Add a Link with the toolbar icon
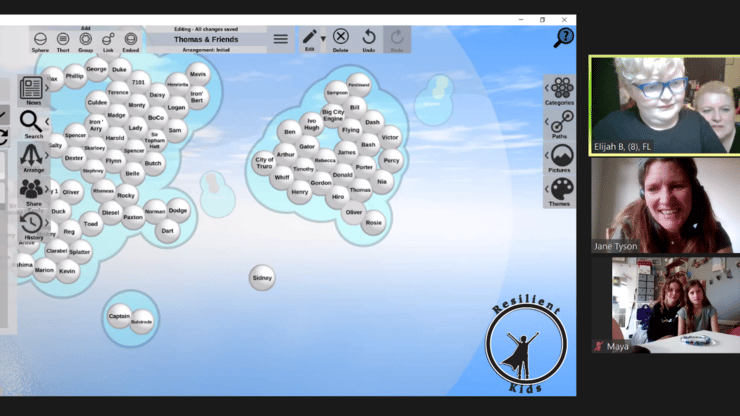This screenshot has width=740, height=416. click(x=108, y=39)
